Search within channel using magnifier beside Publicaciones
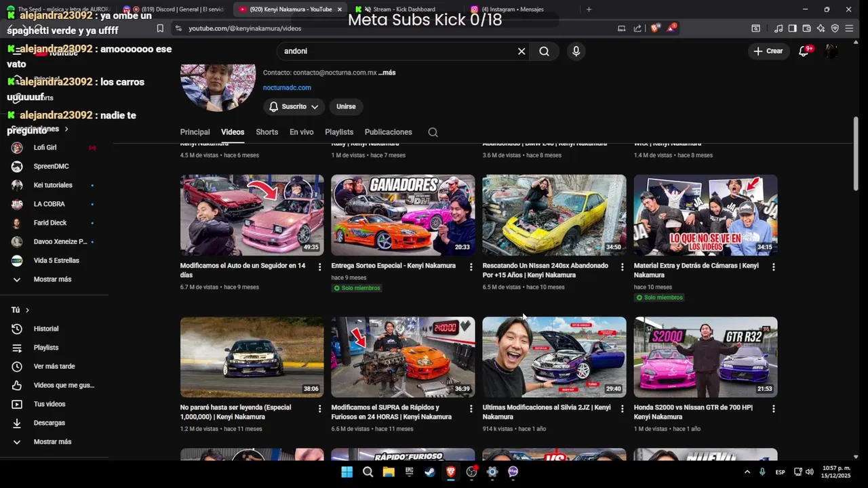The height and width of the screenshot is (488, 868). [433, 132]
